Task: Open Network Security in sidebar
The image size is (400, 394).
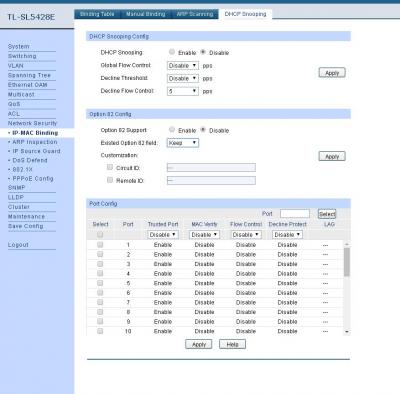Action: click(32, 123)
